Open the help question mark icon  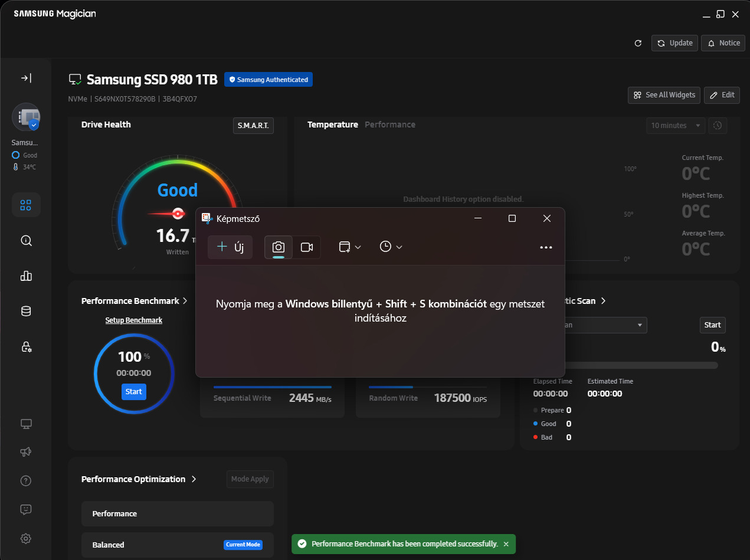click(x=26, y=480)
